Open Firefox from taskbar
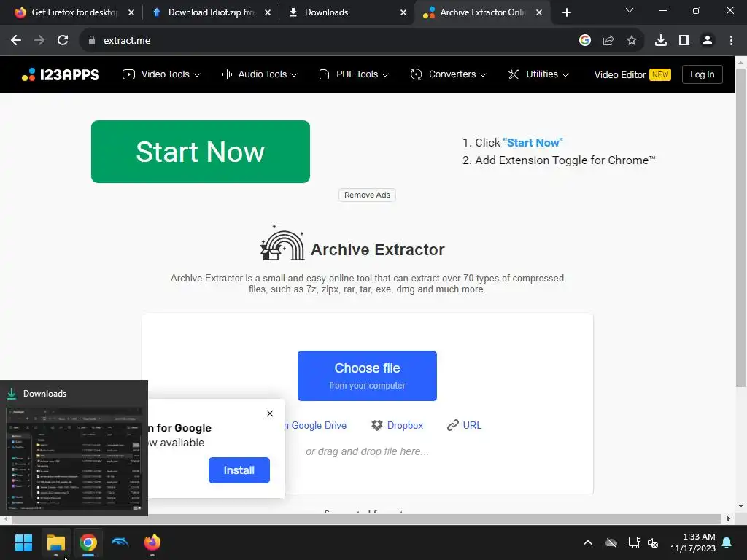 click(x=152, y=542)
